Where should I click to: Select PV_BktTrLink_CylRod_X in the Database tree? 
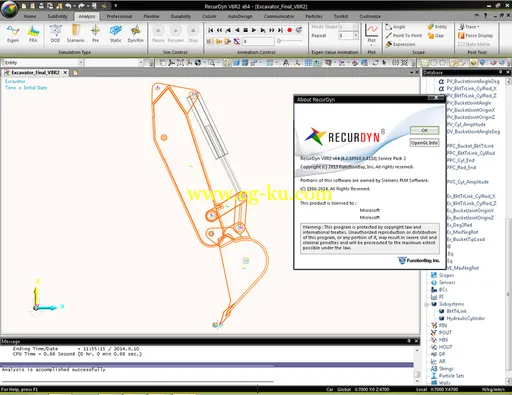[471, 89]
